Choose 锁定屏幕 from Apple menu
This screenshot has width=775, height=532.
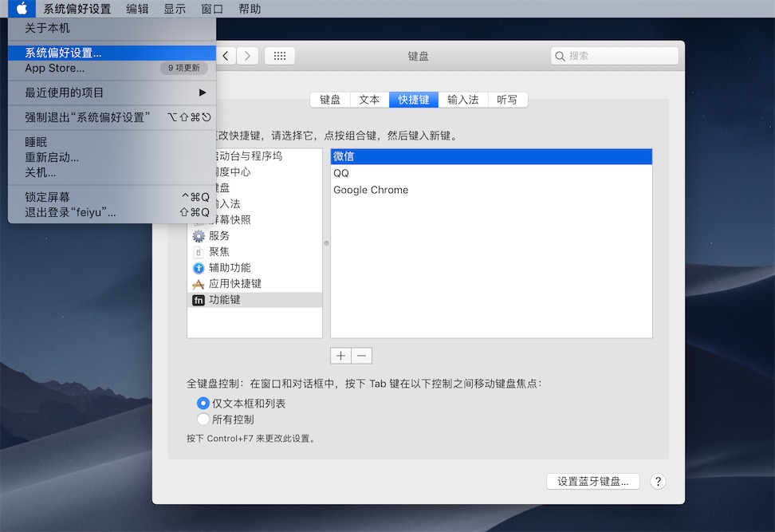coord(112,197)
